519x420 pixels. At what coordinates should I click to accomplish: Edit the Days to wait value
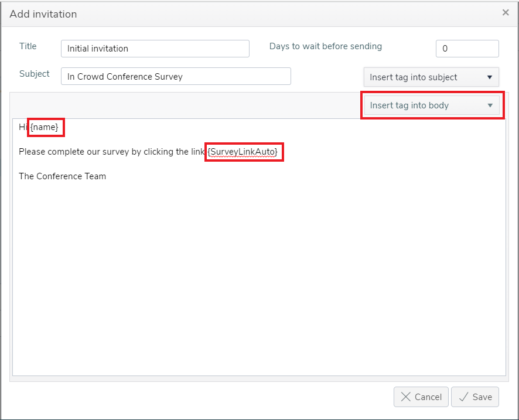pyautogui.click(x=467, y=49)
